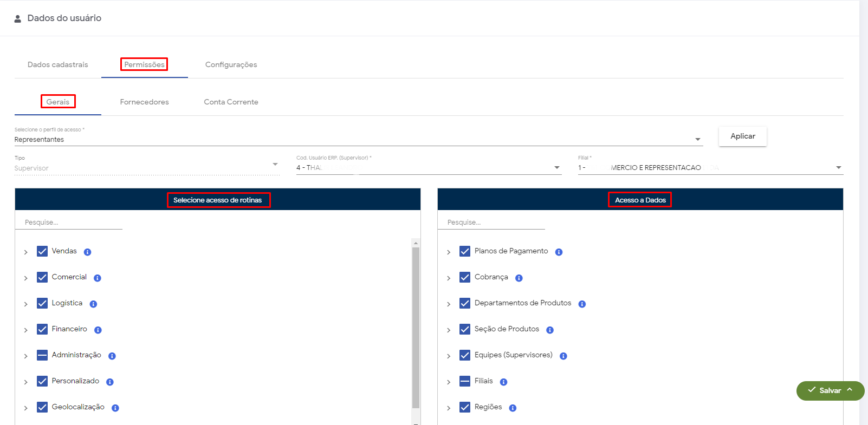Click the green Salvar button
This screenshot has height=425, width=868.
click(x=825, y=390)
